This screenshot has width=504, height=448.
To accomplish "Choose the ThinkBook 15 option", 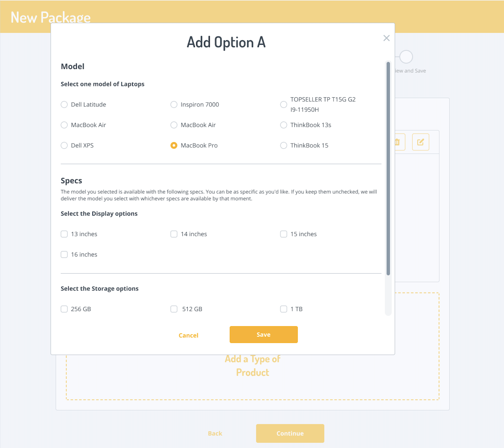I will click(284, 145).
